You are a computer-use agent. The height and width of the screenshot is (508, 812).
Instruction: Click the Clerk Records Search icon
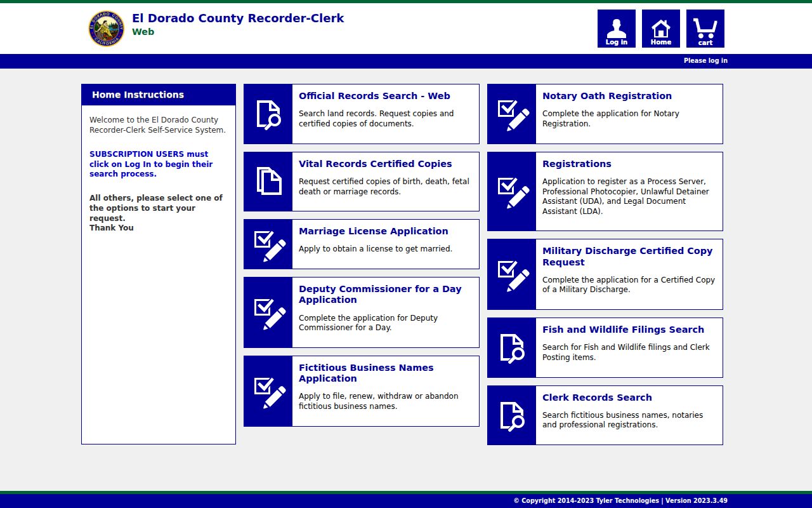[511, 415]
